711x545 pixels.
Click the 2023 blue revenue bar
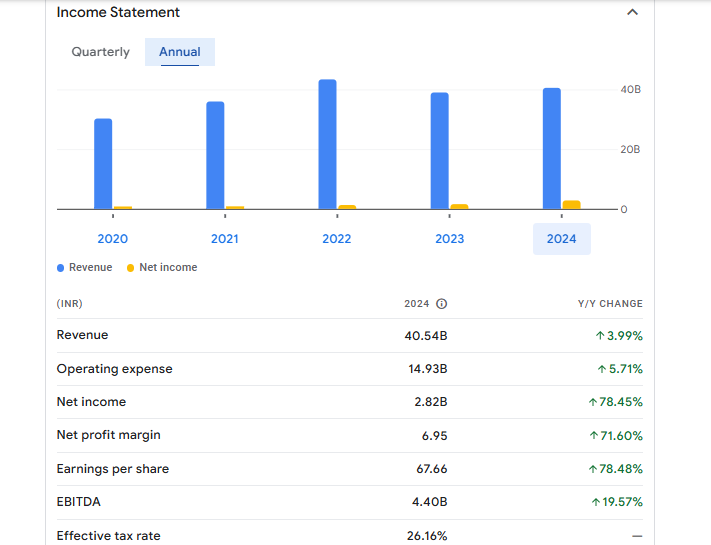tap(440, 151)
